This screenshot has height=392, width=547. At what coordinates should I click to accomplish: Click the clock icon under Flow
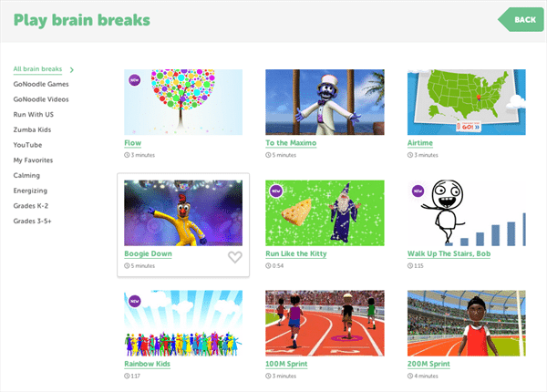[127, 155]
